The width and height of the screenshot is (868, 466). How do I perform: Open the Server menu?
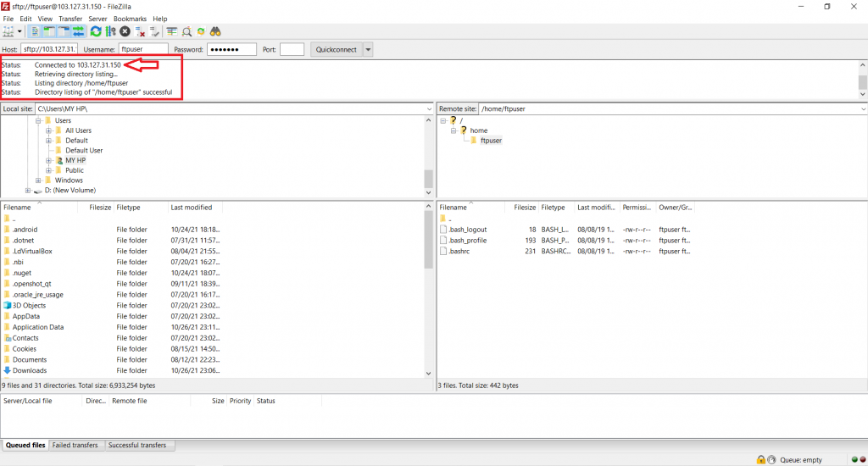97,19
